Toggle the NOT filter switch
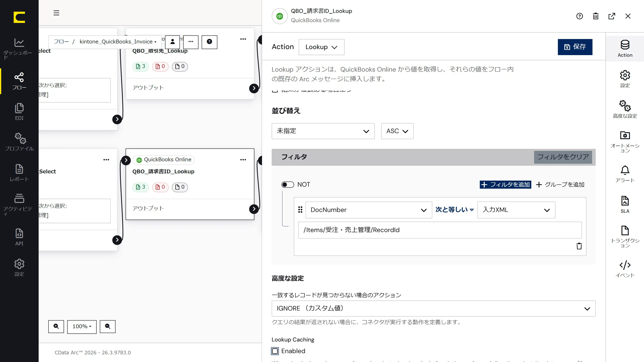This screenshot has width=644, height=362. pyautogui.click(x=288, y=185)
